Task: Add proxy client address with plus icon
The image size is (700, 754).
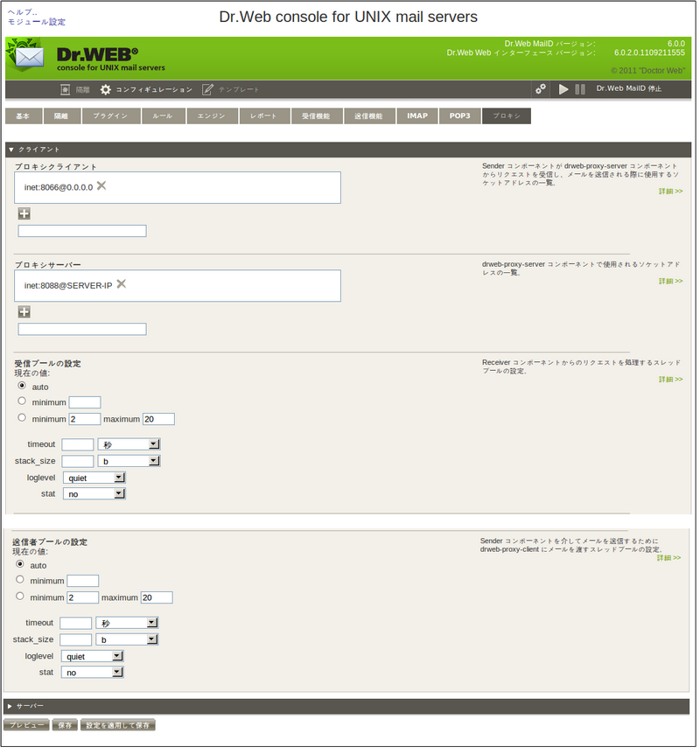Action: click(x=24, y=214)
